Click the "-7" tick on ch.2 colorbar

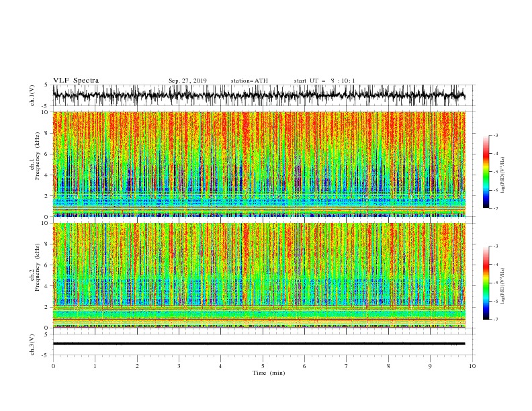496,320
